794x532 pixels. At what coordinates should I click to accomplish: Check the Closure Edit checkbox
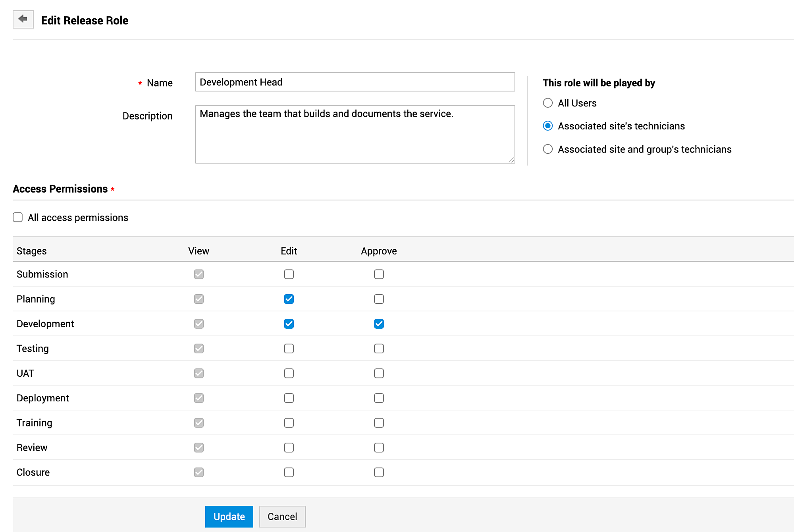click(289, 472)
